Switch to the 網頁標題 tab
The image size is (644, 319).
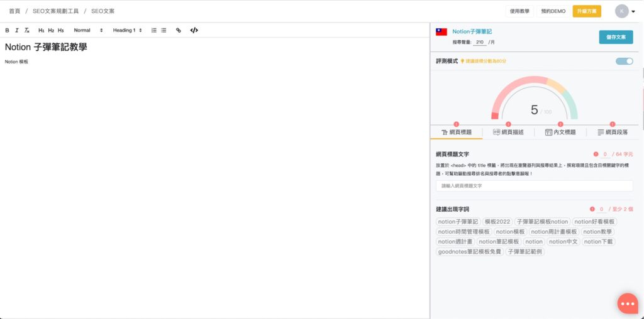click(457, 132)
